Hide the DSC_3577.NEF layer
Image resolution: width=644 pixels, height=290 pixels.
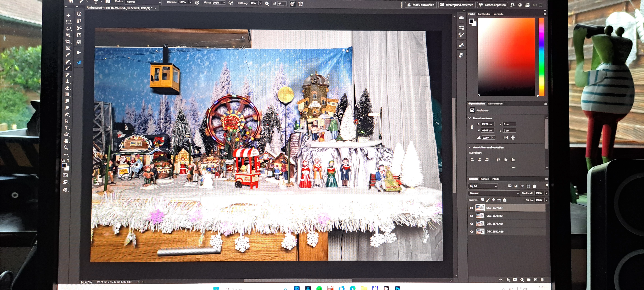pos(471,208)
